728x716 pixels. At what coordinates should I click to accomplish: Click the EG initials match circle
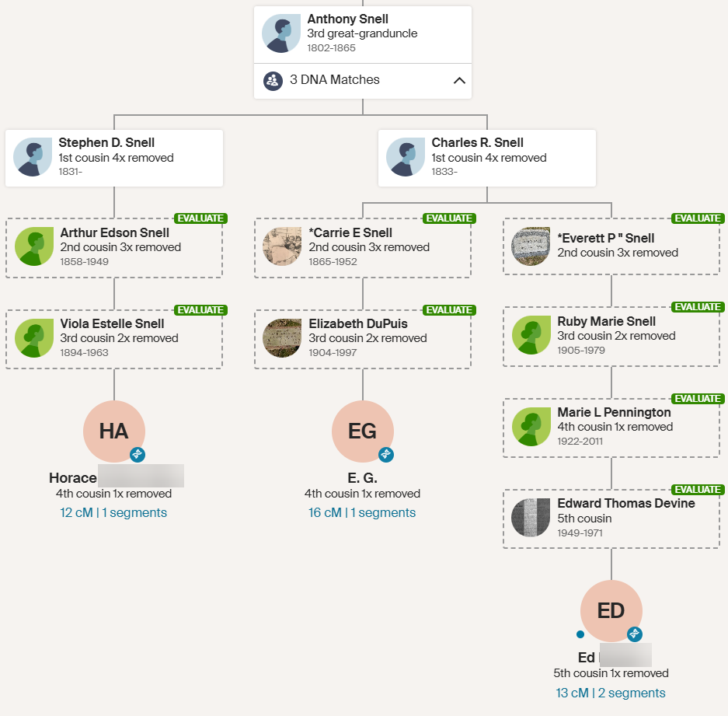click(x=362, y=431)
